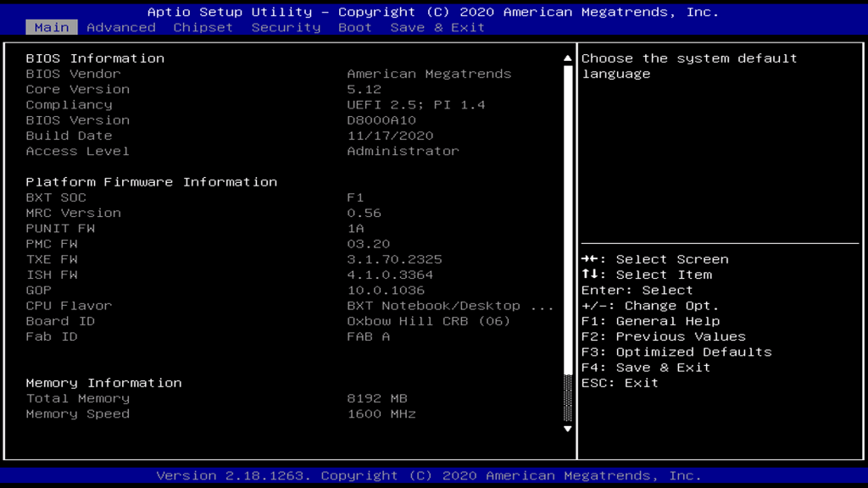Click the Administrator access level value
Screen dimensions: 868x488
pyautogui.click(x=403, y=151)
